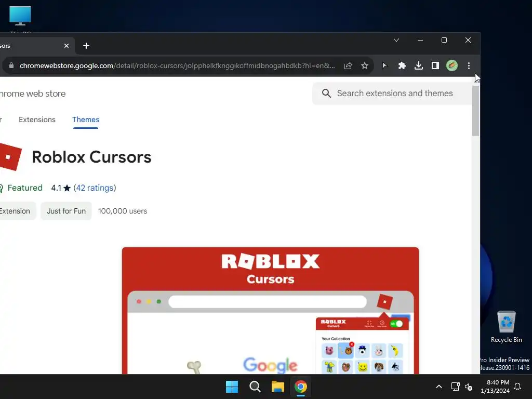
Task: Click the 4.1 star rating
Action: (61, 188)
